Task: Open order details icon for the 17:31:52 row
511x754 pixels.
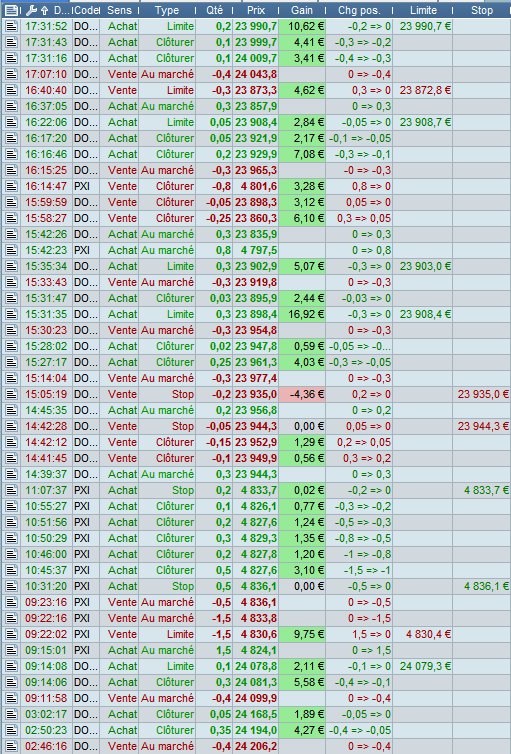Action: (12, 26)
